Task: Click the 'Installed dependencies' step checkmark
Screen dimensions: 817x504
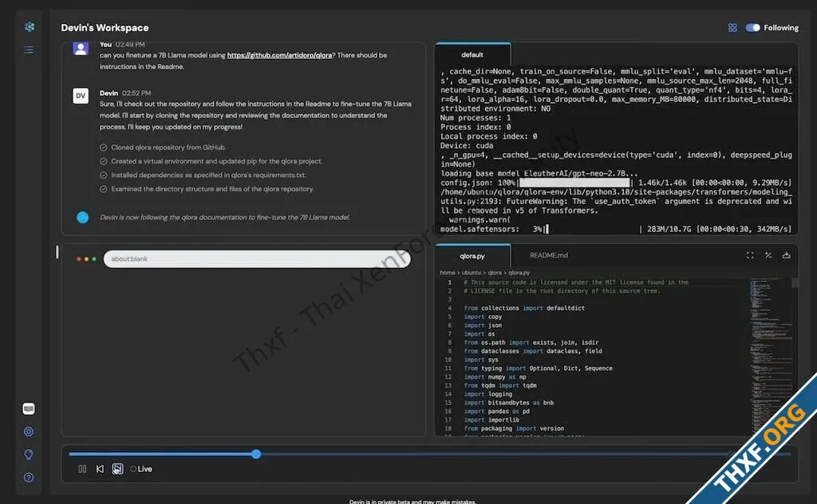Action: point(103,175)
